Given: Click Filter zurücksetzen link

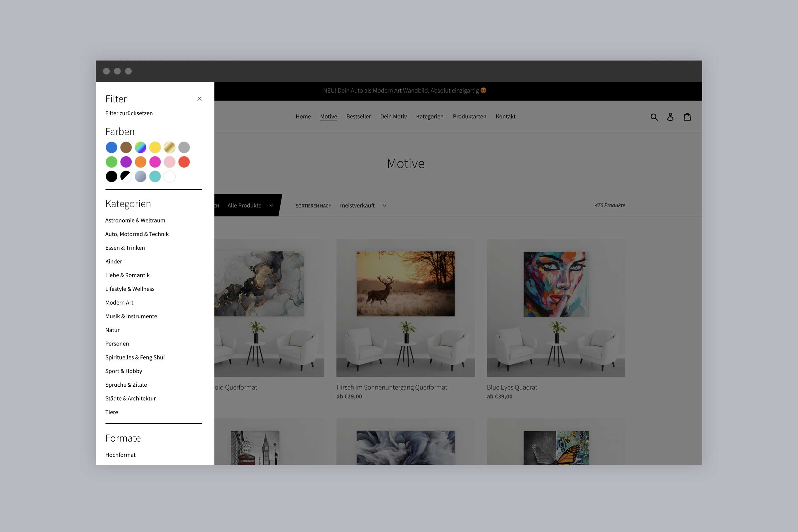Looking at the screenshot, I should [129, 113].
